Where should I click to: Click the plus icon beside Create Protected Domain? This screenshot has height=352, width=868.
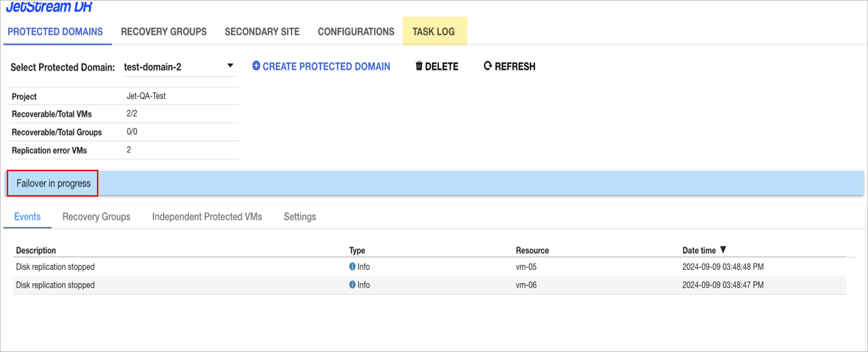click(x=256, y=66)
